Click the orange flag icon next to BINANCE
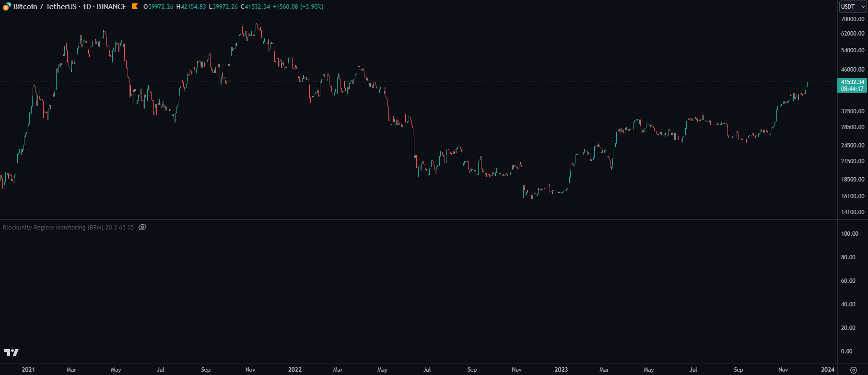 click(x=135, y=7)
